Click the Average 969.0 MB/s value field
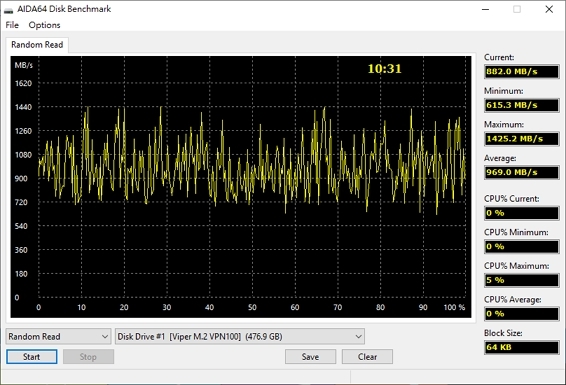 (522, 172)
